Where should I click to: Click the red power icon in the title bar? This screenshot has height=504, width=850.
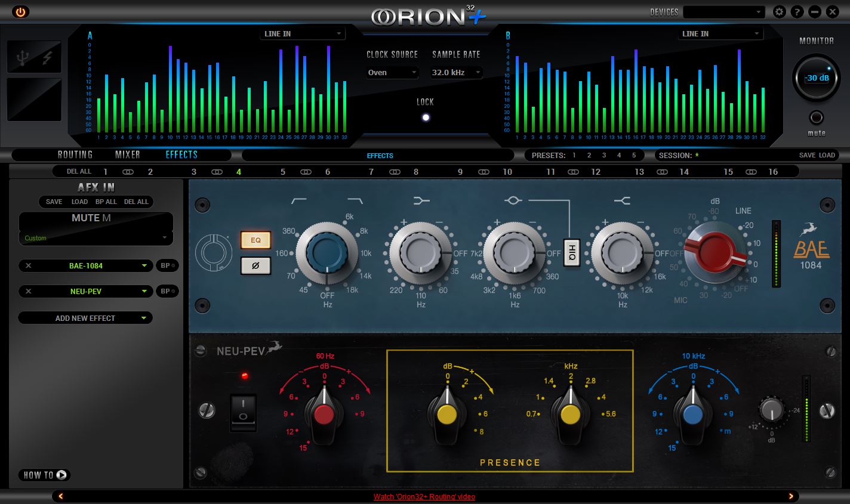tap(21, 11)
